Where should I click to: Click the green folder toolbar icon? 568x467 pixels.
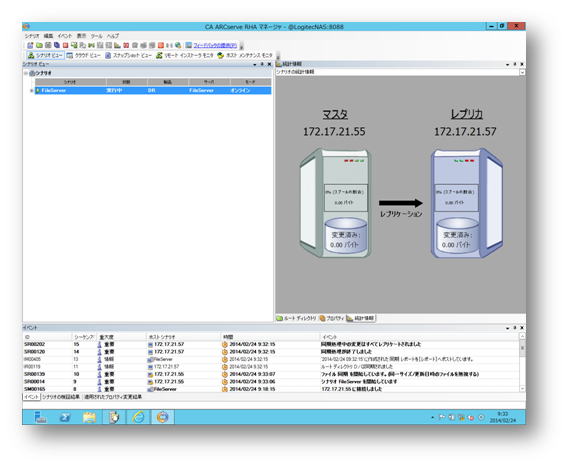tap(39, 45)
